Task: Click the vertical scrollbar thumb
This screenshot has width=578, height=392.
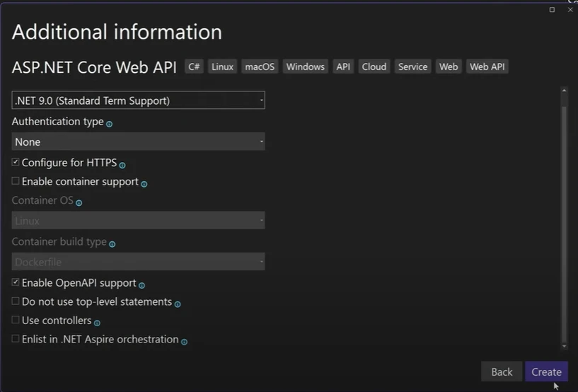Action: (564, 223)
